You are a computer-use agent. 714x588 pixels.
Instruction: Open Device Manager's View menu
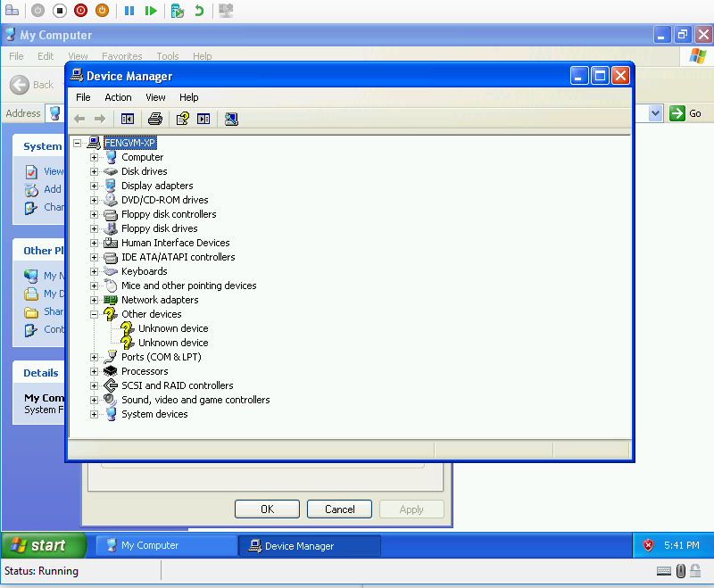click(x=155, y=97)
